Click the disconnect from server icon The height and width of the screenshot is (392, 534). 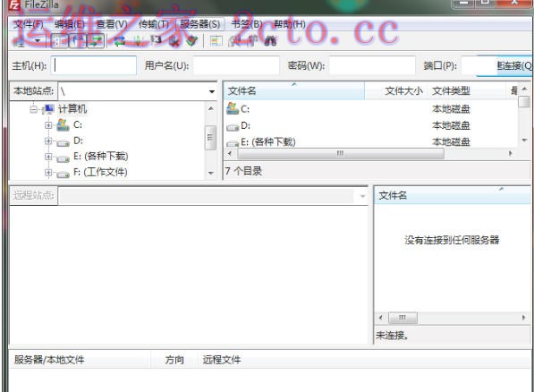pyautogui.click(x=174, y=41)
